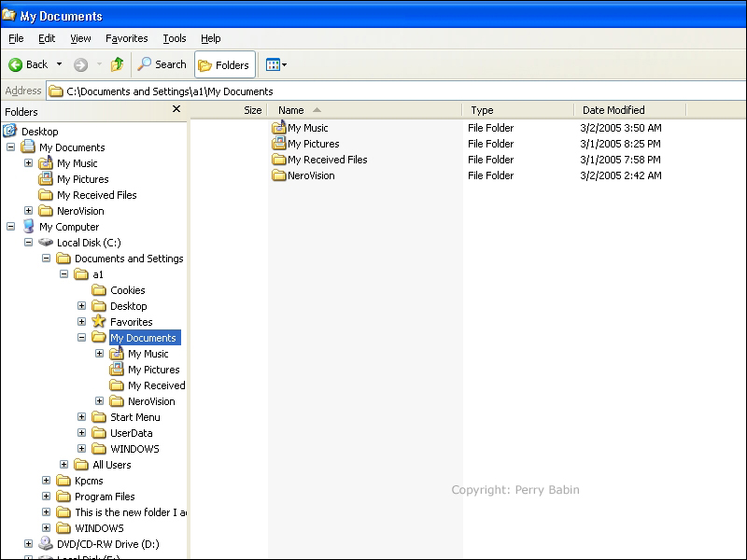Select NeroVision folder icon in file list
This screenshot has width=747, height=560.
[x=278, y=175]
